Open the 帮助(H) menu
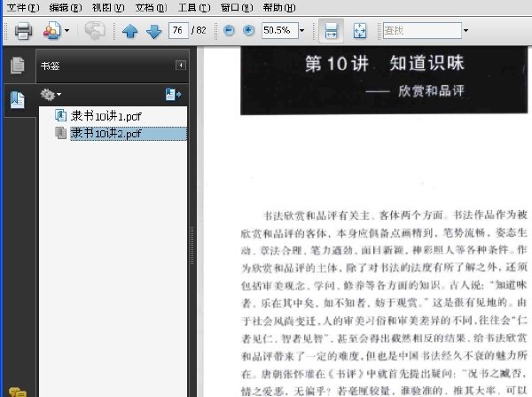This screenshot has height=397, width=532. click(279, 7)
